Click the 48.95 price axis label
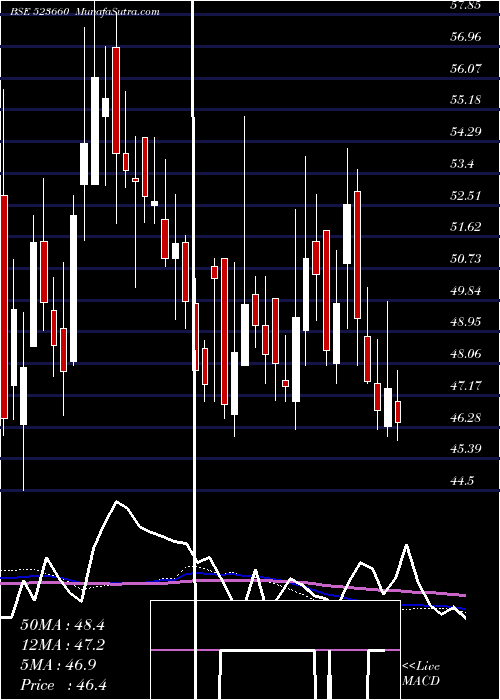Viewport: 500px width, 700px height. (x=466, y=322)
